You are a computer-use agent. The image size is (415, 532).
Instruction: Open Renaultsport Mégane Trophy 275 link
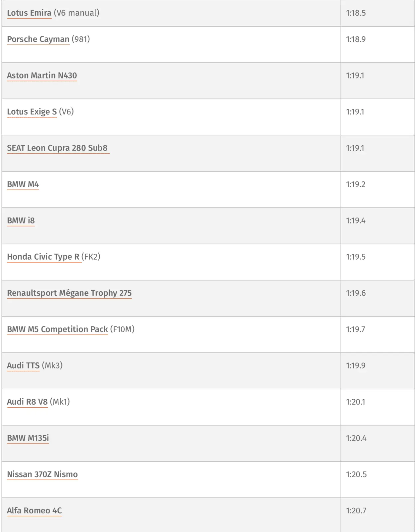(69, 293)
